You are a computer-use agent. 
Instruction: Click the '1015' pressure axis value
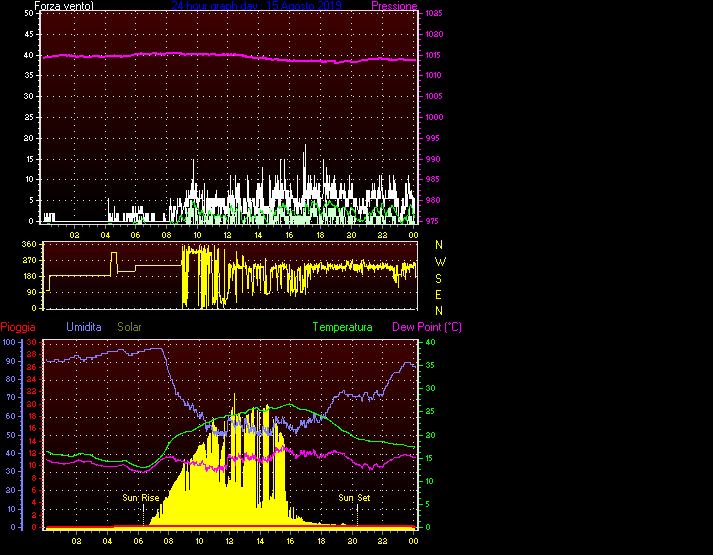(434, 55)
